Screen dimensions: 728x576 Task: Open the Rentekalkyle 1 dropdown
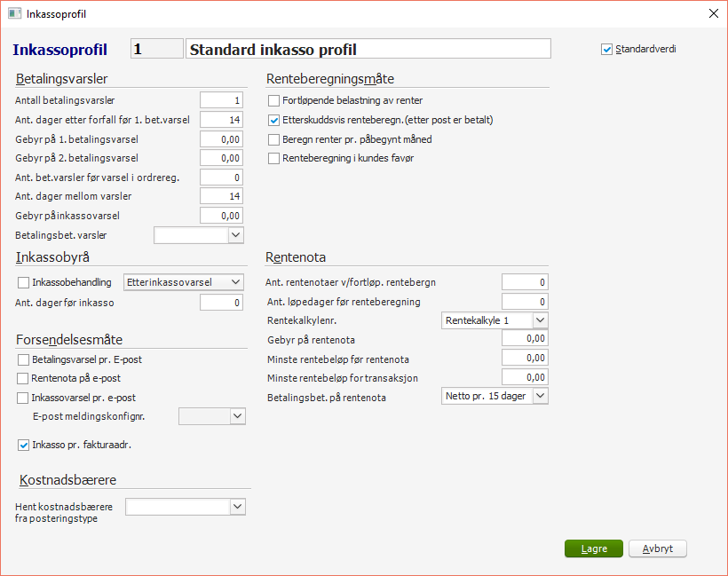tap(540, 320)
